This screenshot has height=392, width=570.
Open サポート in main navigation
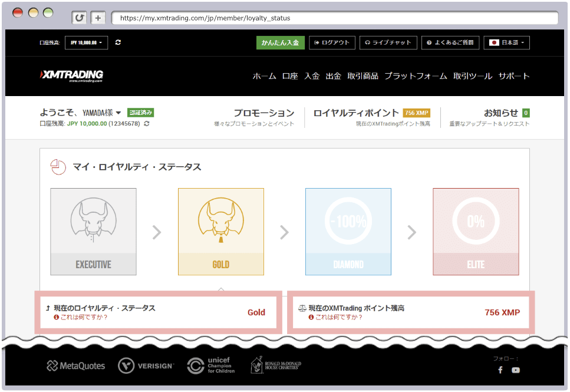click(514, 76)
